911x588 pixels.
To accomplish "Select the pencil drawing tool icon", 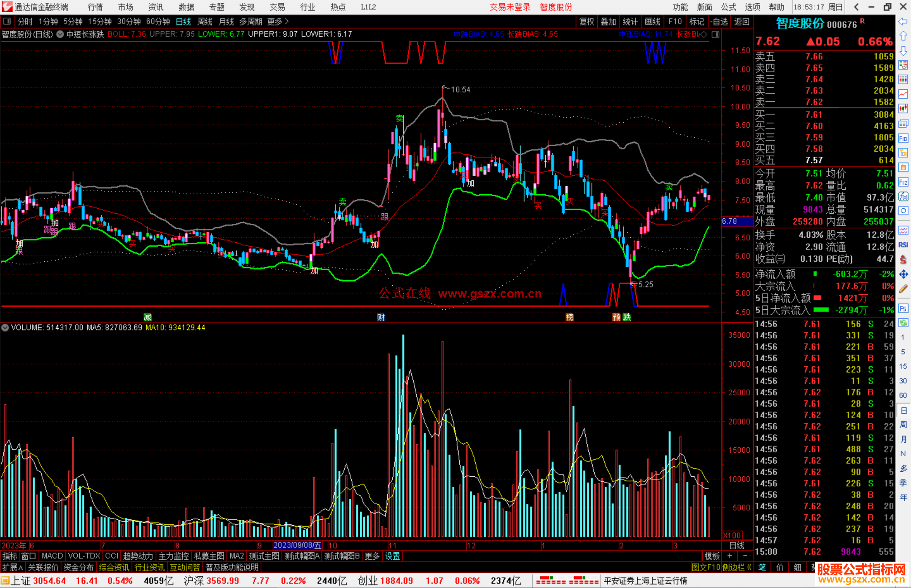I will [903, 289].
